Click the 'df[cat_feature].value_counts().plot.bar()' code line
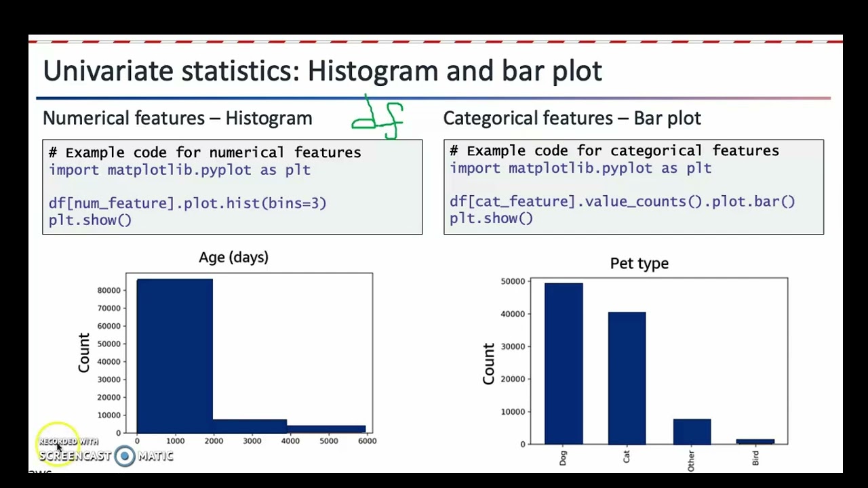The image size is (868, 488). point(623,201)
